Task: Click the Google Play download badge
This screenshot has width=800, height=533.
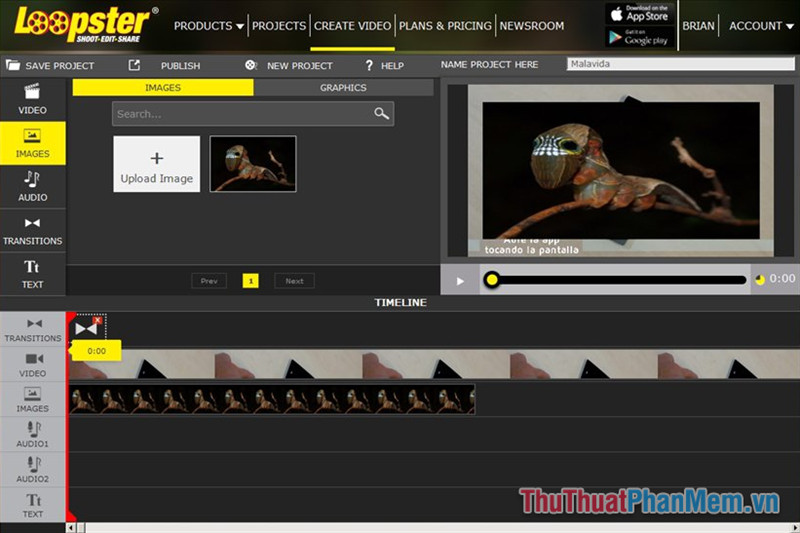Action: 640,37
